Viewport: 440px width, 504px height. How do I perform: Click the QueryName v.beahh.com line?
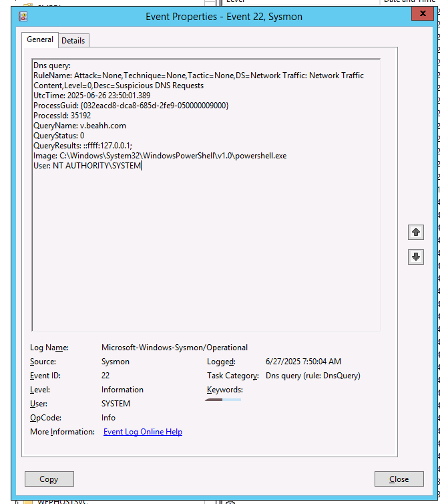(79, 126)
